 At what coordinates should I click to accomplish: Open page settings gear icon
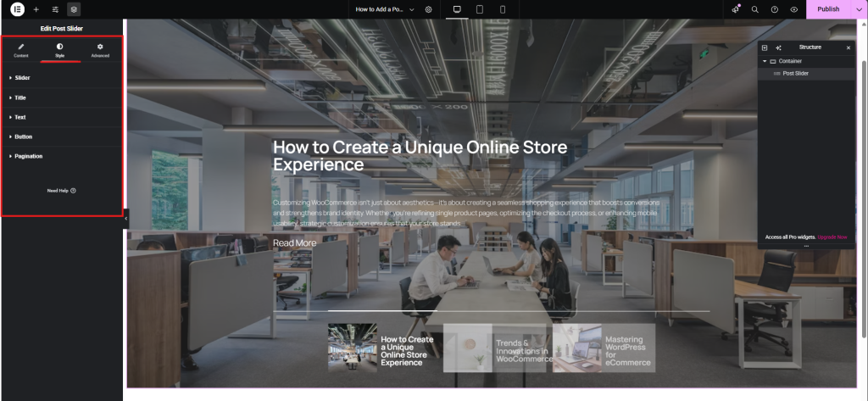(x=429, y=9)
